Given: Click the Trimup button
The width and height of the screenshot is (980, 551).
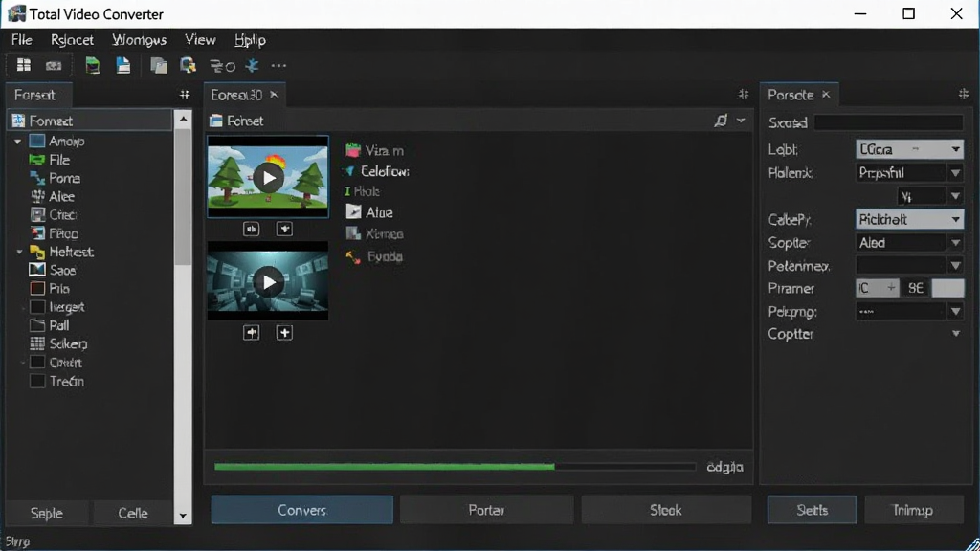Looking at the screenshot, I should click(x=913, y=510).
